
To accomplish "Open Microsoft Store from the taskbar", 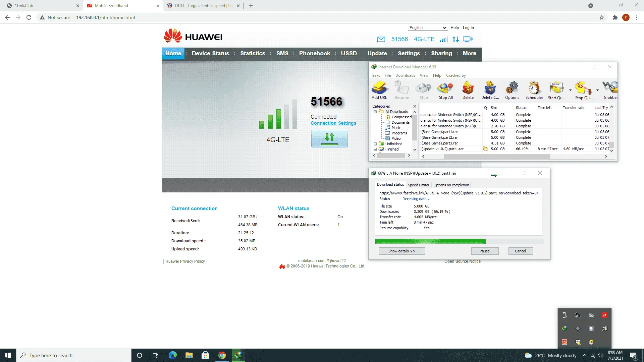I will [206, 355].
